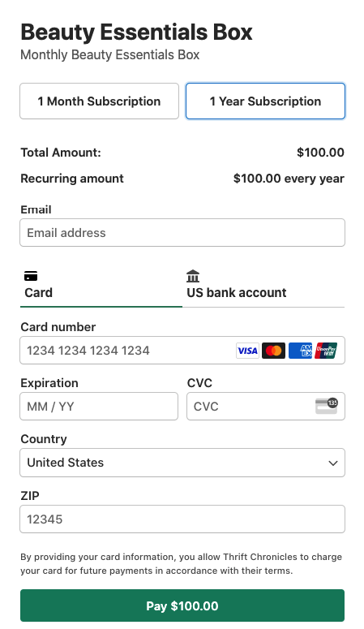Switch to the Card payment tab
Image resolution: width=364 pixels, height=629 pixels.
[101, 284]
